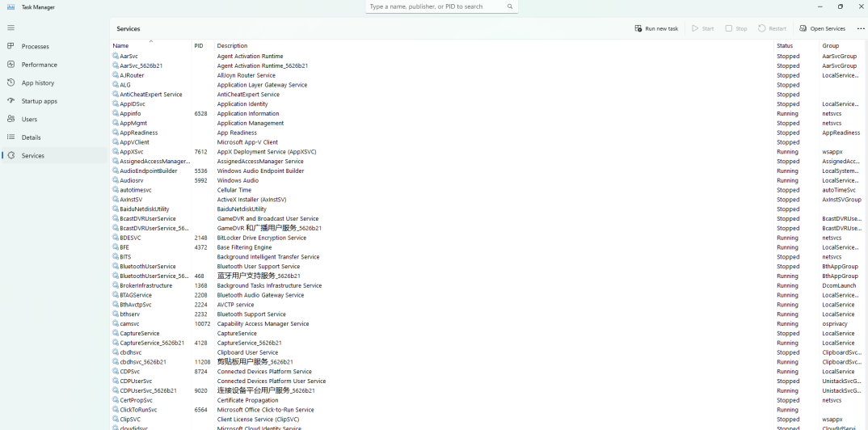Image resolution: width=868 pixels, height=430 pixels.
Task: Click the Processes sidebar icon
Action: pyautogui.click(x=11, y=46)
